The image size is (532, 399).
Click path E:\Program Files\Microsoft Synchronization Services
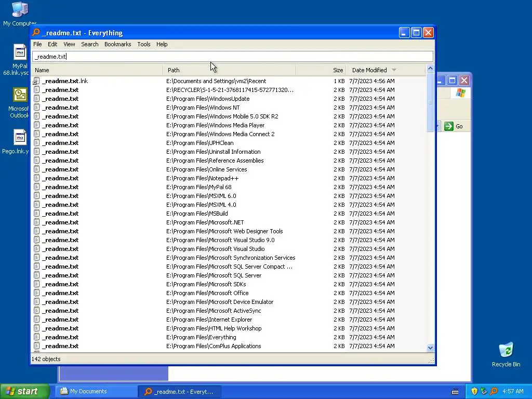231,258
